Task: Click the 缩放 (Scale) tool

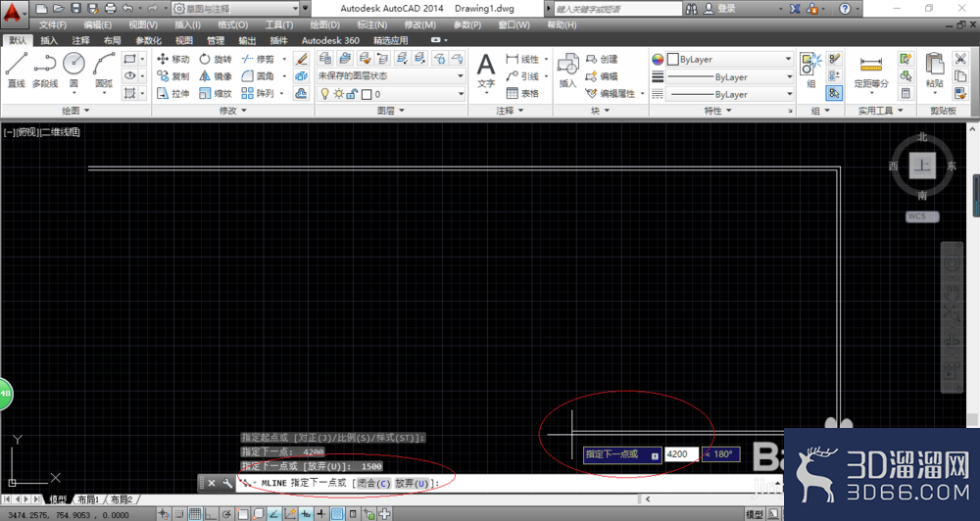Action: point(215,93)
